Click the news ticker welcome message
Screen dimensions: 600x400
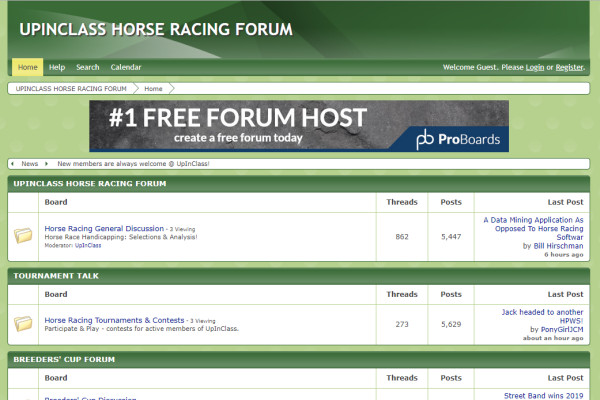click(133, 164)
